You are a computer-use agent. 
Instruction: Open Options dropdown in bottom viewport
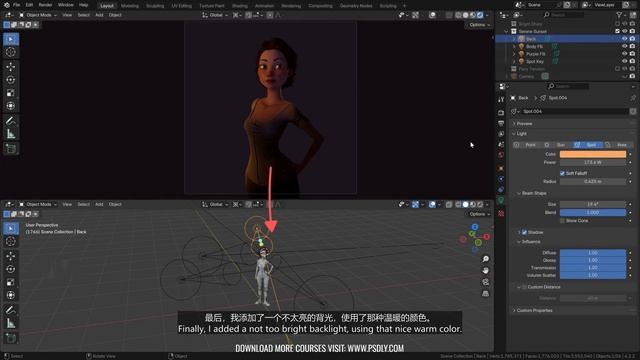click(479, 214)
